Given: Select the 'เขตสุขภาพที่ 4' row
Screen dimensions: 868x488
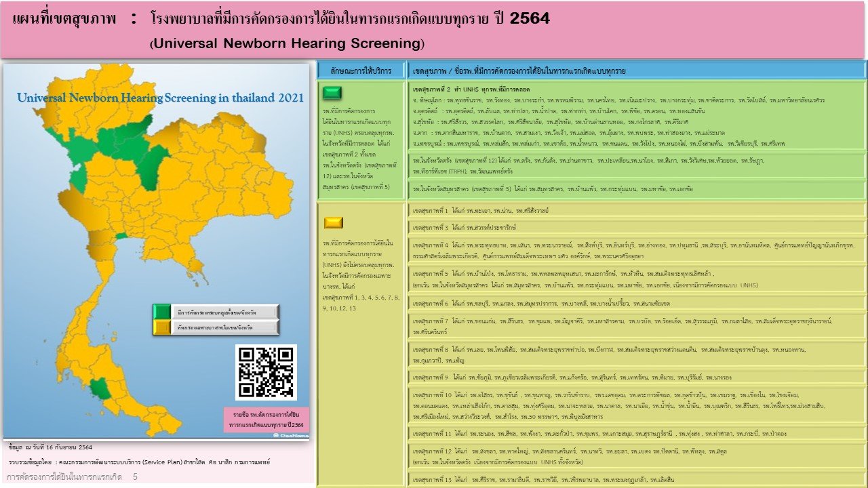Looking at the screenshot, I should [636, 249].
